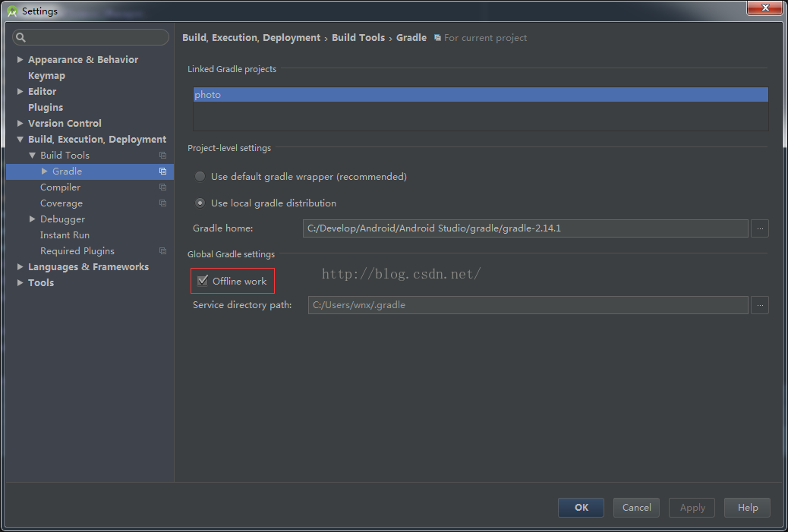This screenshot has height=532, width=788.
Task: Click the Build Tools breadcrumb segment
Action: click(x=358, y=38)
